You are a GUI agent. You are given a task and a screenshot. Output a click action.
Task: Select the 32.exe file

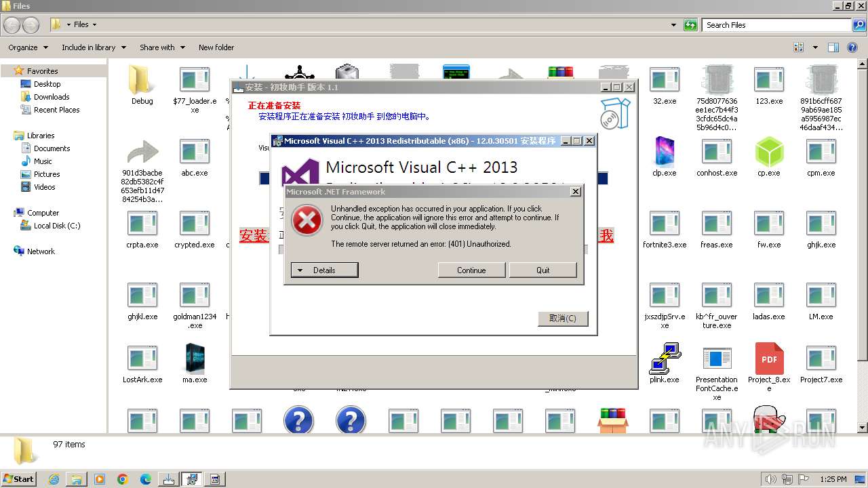tap(665, 86)
